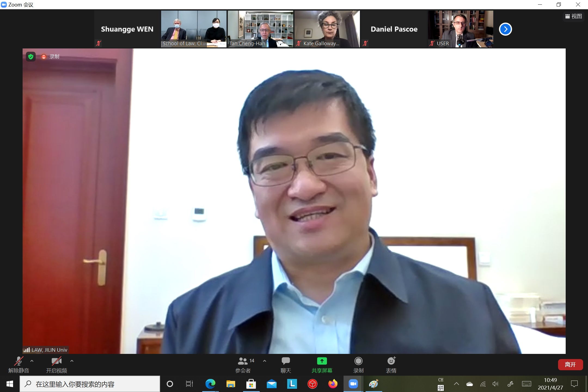Show next participants with blue arrow
588x392 pixels.
tap(505, 29)
